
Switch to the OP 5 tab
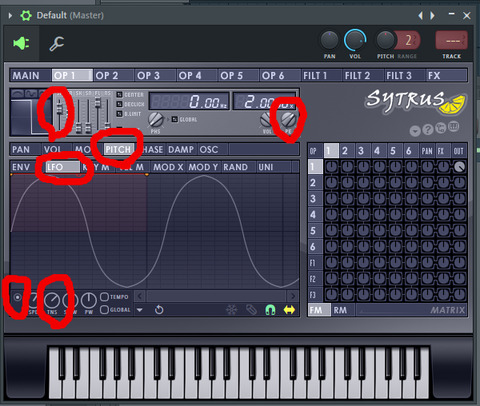click(x=238, y=75)
